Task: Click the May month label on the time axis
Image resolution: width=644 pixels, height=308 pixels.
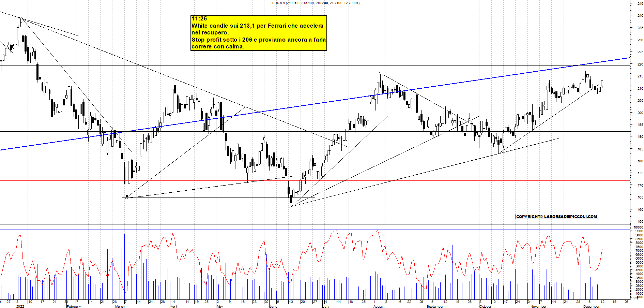Action: pyautogui.click(x=220, y=306)
